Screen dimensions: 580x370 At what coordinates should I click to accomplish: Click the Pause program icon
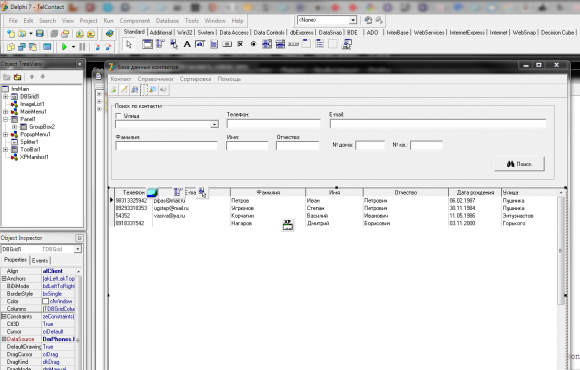(82, 47)
